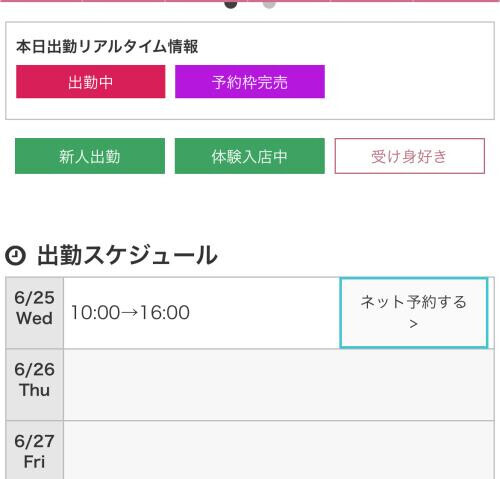Click the > arrow in the reservation button
This screenshot has height=479, width=500.
[x=414, y=324]
